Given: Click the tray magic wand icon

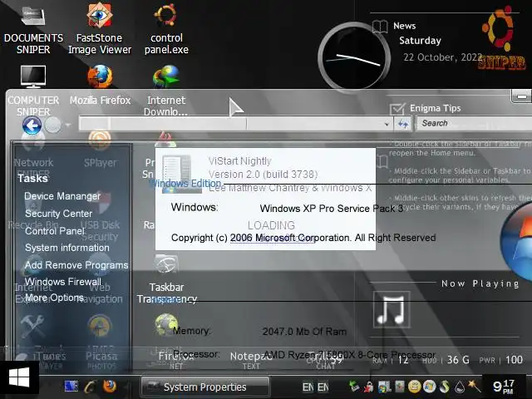Looking at the screenshot, I should tap(474, 386).
